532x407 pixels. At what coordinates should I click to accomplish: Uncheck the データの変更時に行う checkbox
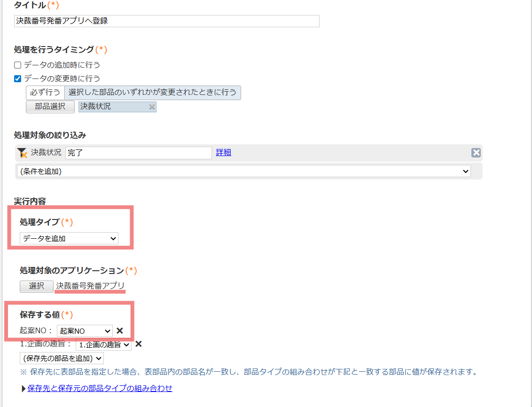[x=17, y=79]
